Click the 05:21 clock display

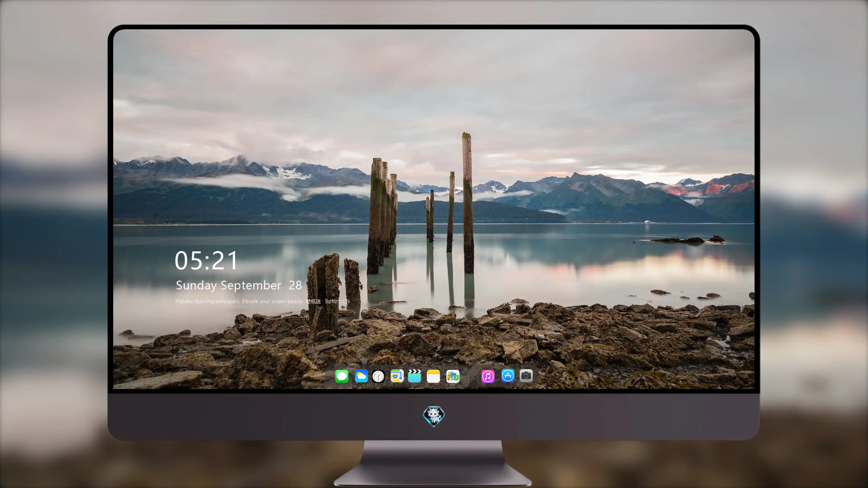[x=206, y=260]
